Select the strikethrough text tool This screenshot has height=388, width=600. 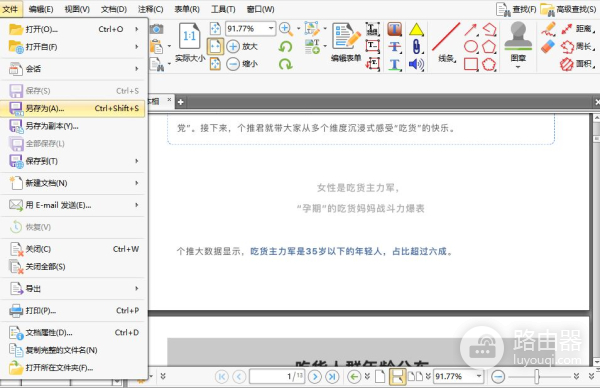click(x=395, y=47)
